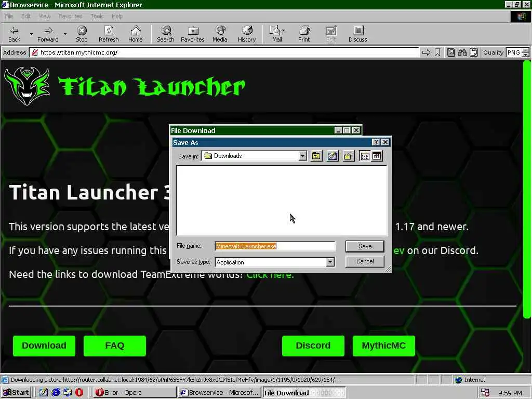532x399 pixels.
Task: Open the Tools menu
Action: pos(97,16)
